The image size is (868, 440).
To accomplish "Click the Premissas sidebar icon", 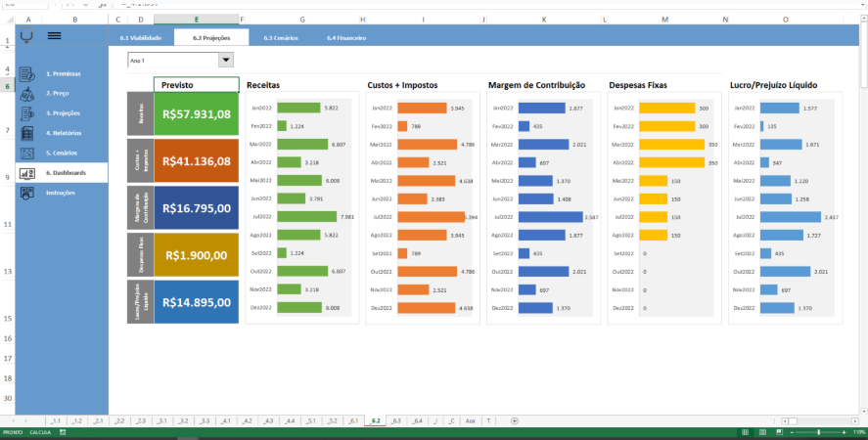I will click(26, 74).
